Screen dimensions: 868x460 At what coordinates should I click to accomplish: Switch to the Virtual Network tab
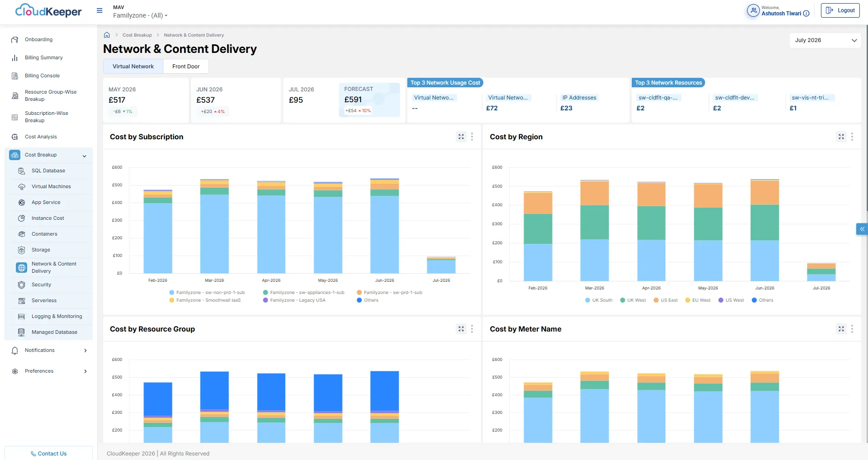click(x=133, y=66)
